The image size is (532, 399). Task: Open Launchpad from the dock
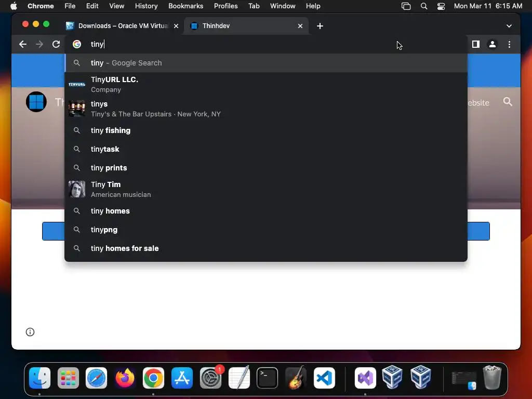pos(68,378)
